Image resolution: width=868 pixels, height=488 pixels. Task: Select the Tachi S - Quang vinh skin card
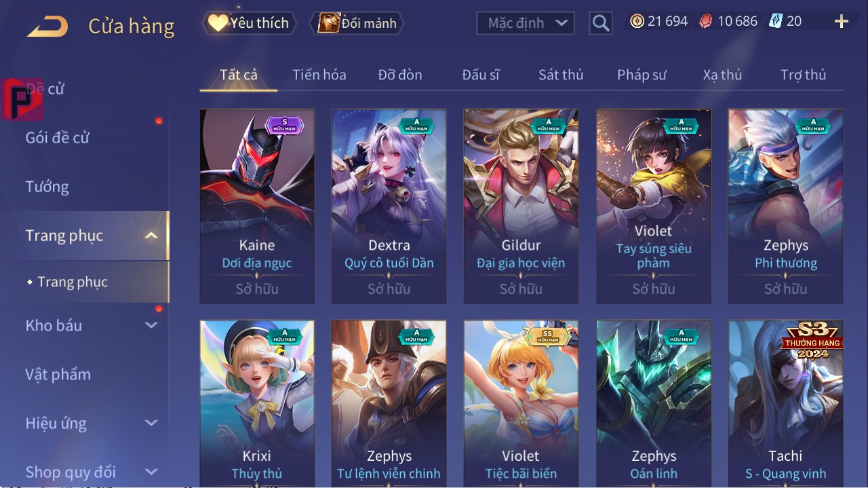click(x=785, y=404)
